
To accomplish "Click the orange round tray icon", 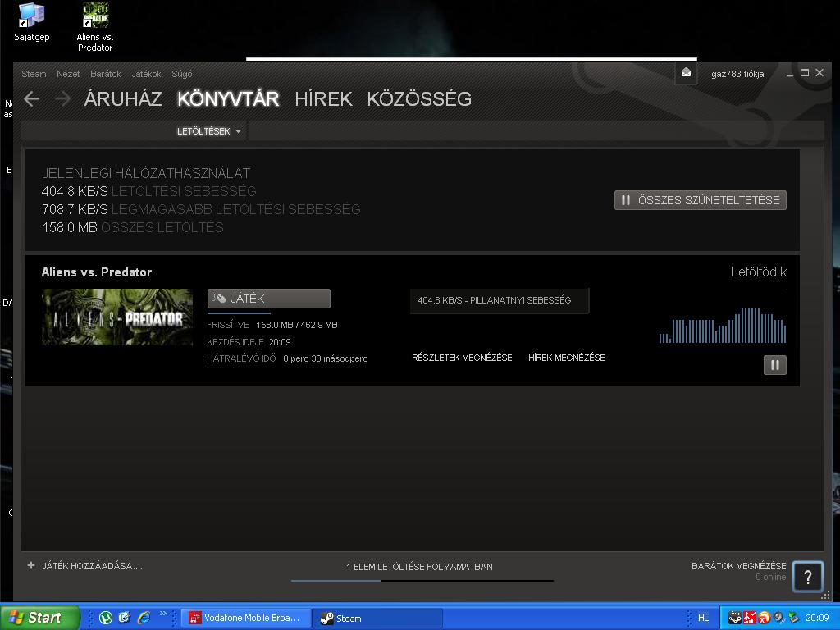I will 764,618.
